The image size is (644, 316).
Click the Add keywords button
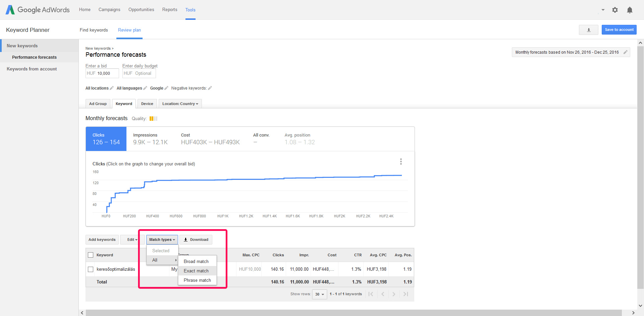click(102, 240)
